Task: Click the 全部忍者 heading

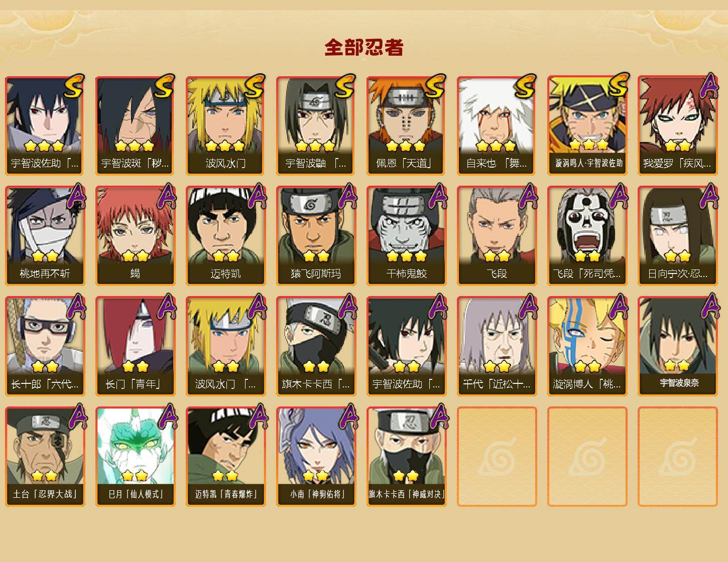Action: (364, 47)
